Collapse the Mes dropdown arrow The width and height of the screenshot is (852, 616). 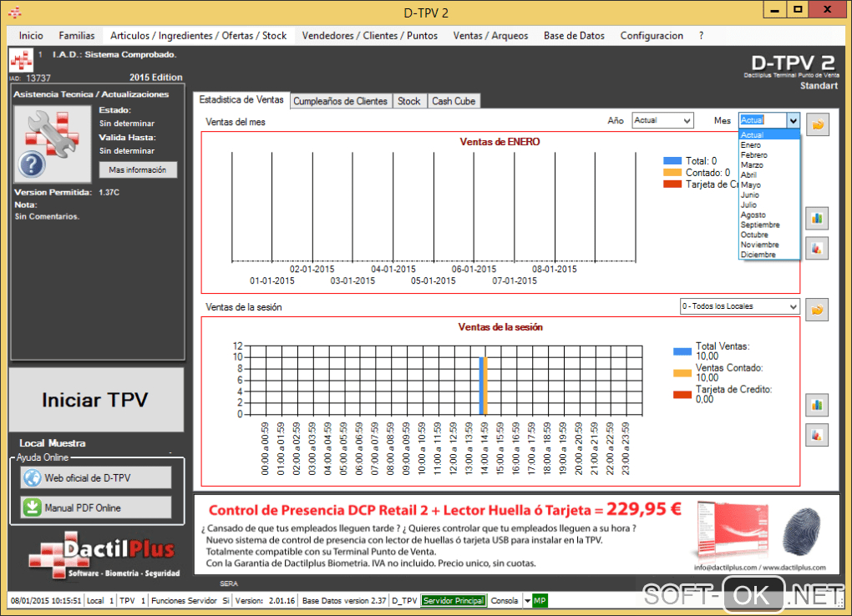tap(794, 120)
